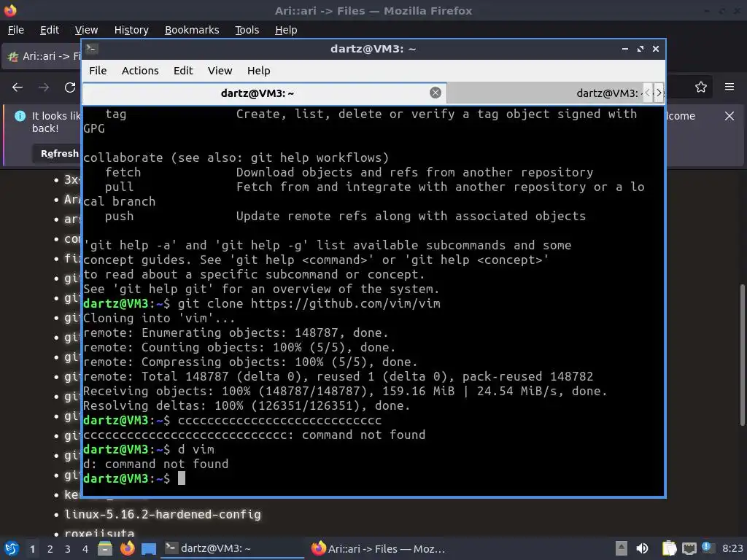Switch to workspace 3

coord(68,549)
